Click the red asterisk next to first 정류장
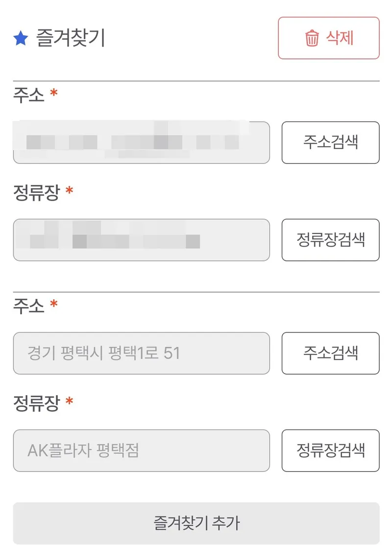The image size is (392, 558). (70, 190)
